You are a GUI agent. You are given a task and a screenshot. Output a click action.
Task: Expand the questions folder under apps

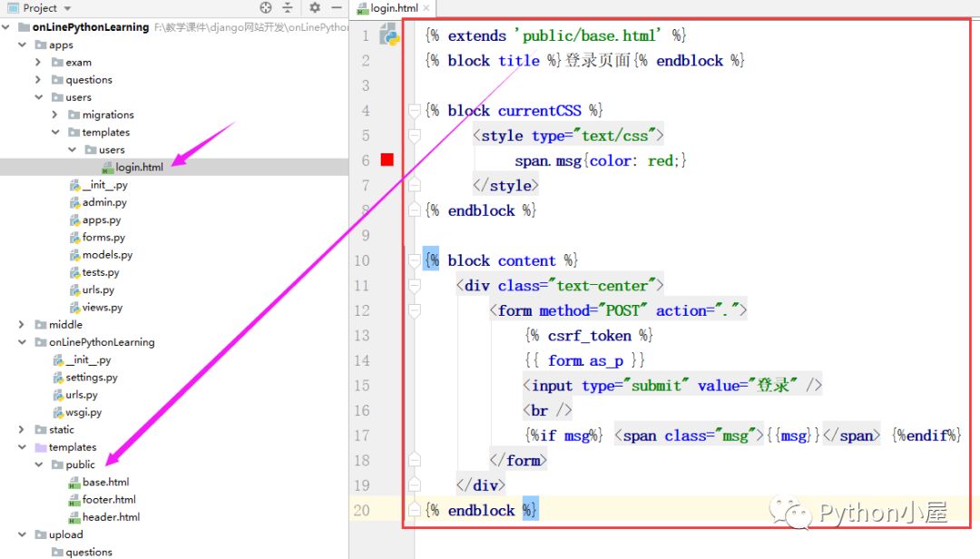(x=38, y=80)
